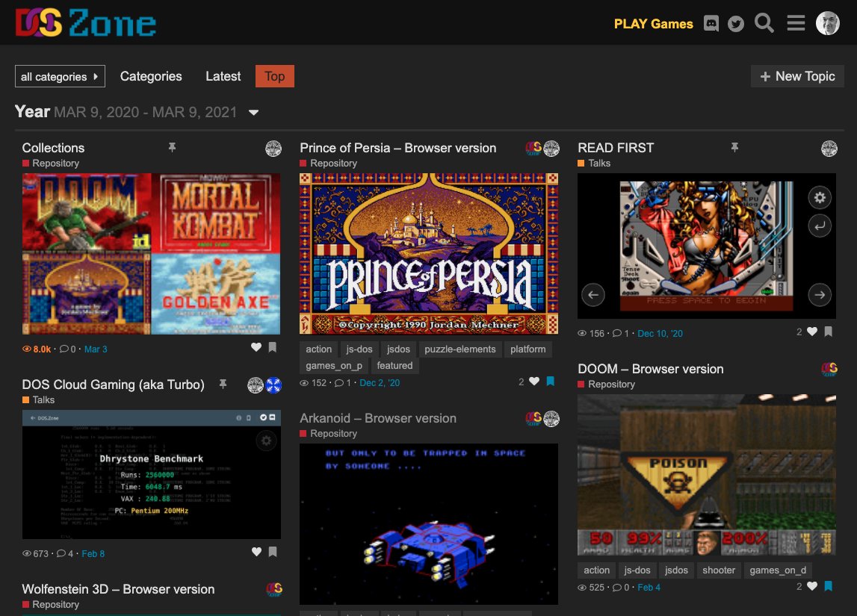Click the pin icon on the Collections topic
Screen dimensions: 857x616
point(173,148)
